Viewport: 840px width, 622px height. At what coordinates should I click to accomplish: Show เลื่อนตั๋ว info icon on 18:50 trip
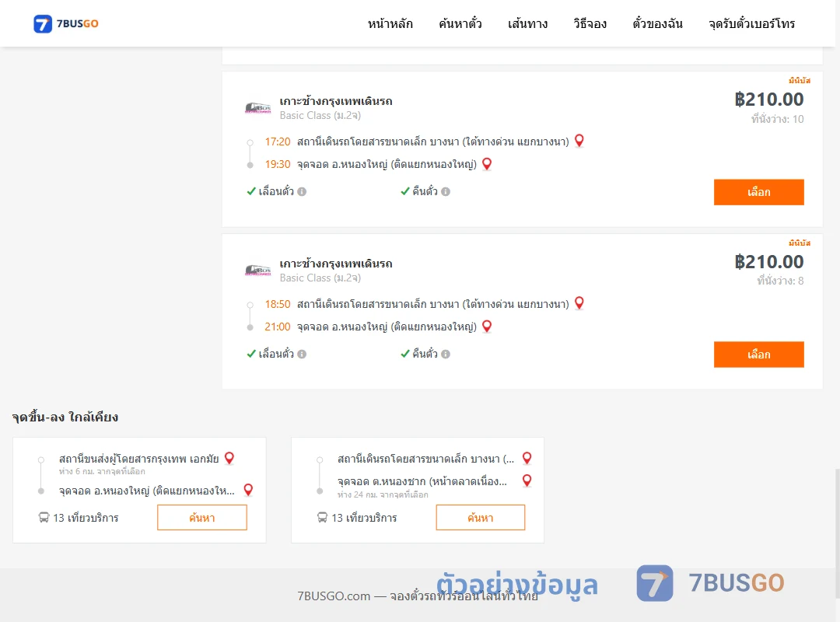302,354
